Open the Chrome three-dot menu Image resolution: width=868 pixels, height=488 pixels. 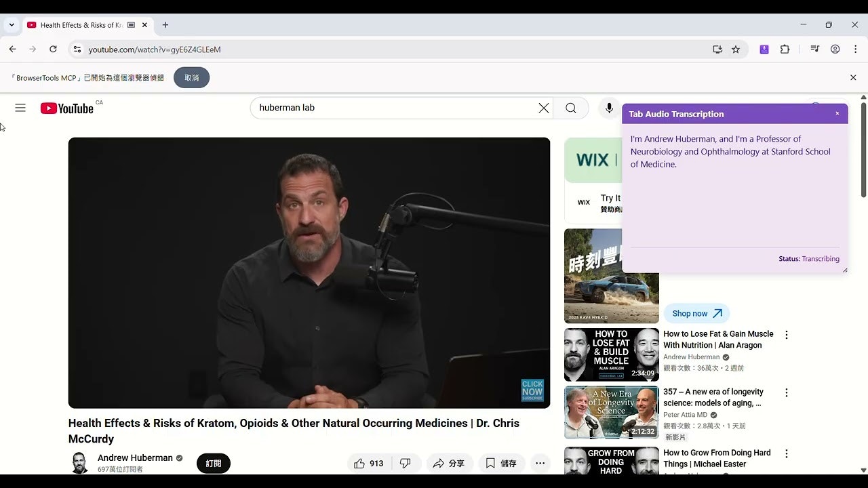[856, 49]
